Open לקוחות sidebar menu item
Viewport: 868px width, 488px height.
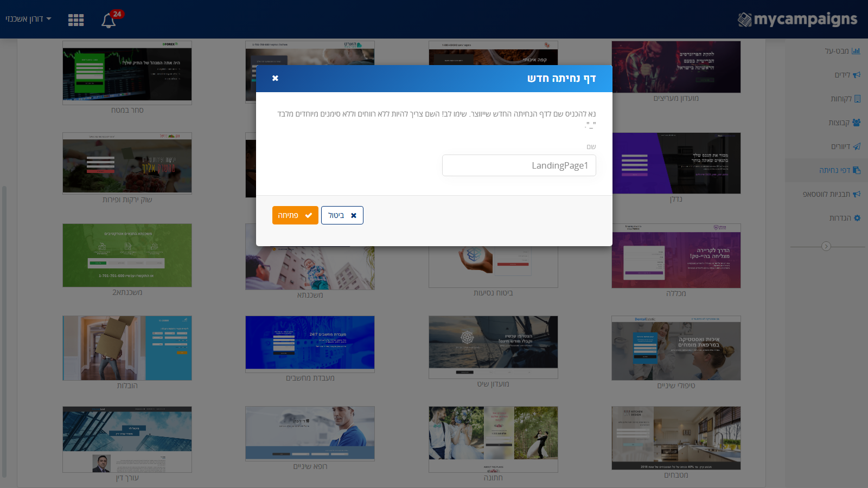[845, 99]
